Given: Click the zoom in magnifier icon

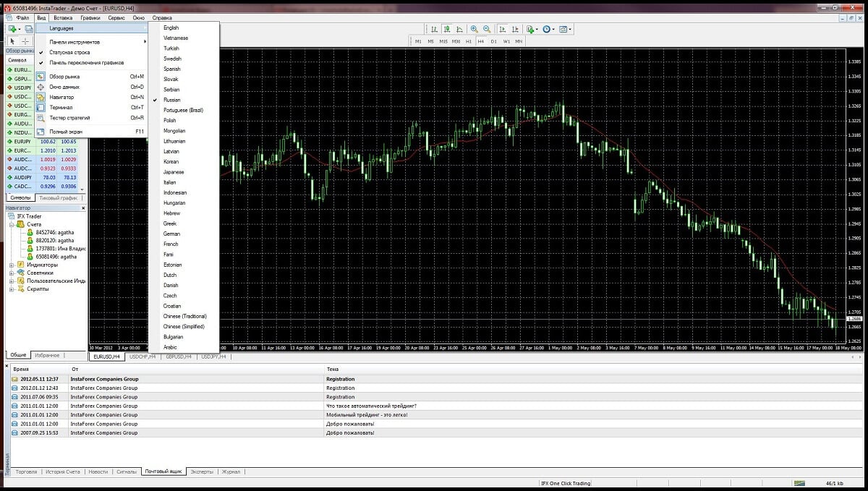Looking at the screenshot, I should coord(475,29).
